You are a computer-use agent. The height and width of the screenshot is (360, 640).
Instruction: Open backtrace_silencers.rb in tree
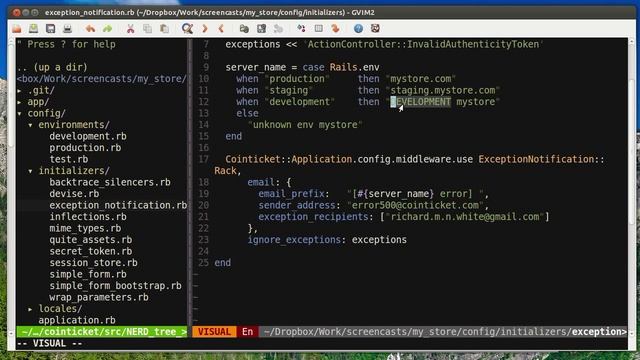[110, 182]
